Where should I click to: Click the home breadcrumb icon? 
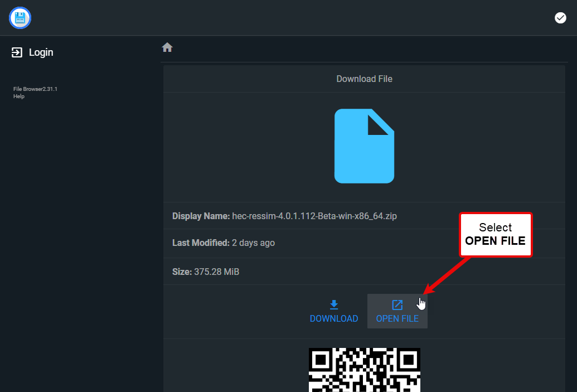coord(167,47)
